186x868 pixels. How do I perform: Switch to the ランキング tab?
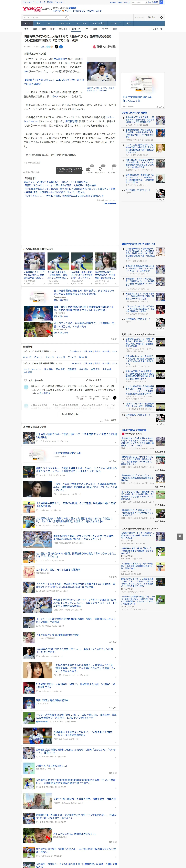pyautogui.click(x=115, y=24)
